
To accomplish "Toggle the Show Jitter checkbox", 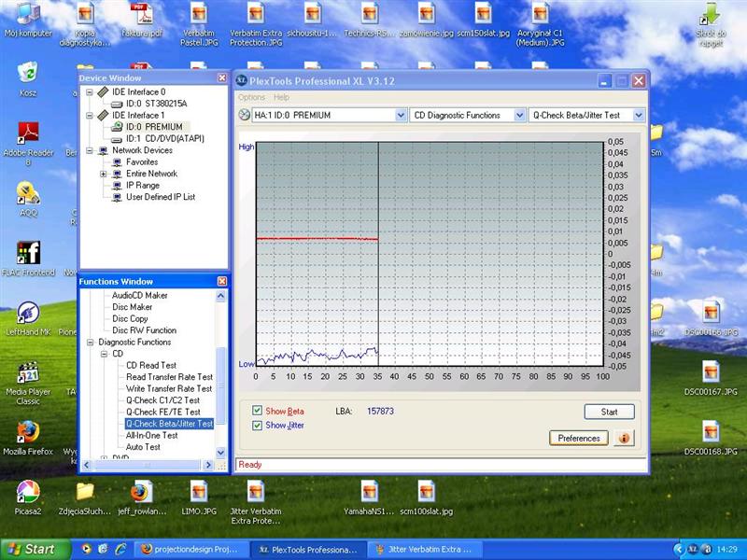I will (258, 425).
